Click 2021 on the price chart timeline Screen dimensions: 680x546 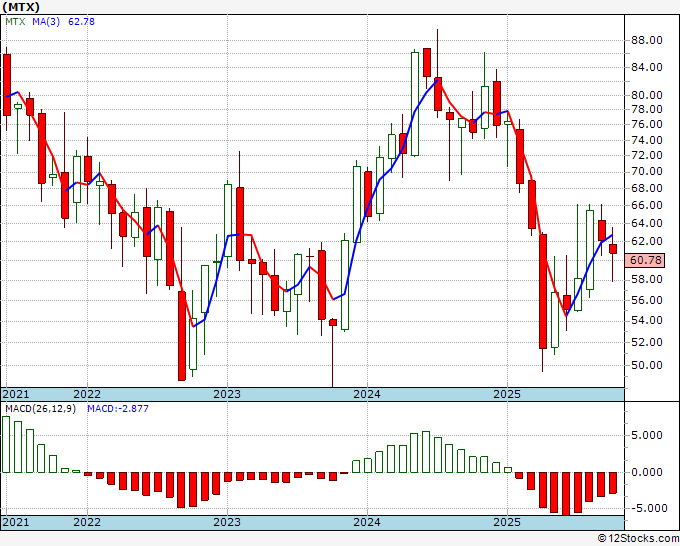tap(16, 394)
